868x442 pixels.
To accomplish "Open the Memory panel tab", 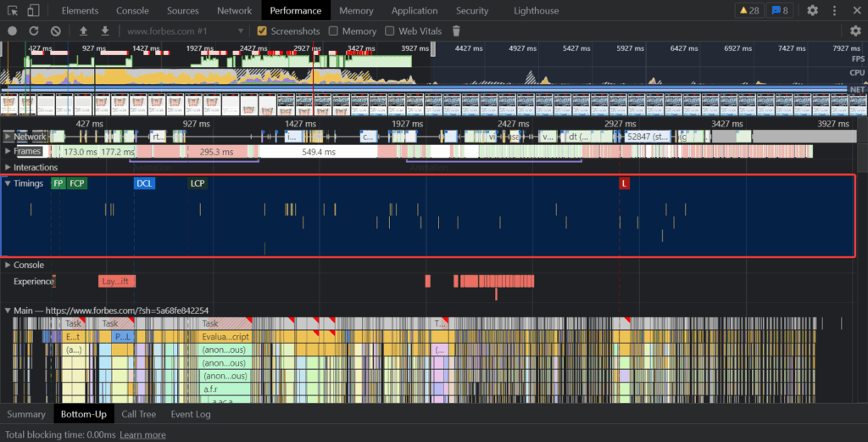I will pyautogui.click(x=356, y=10).
